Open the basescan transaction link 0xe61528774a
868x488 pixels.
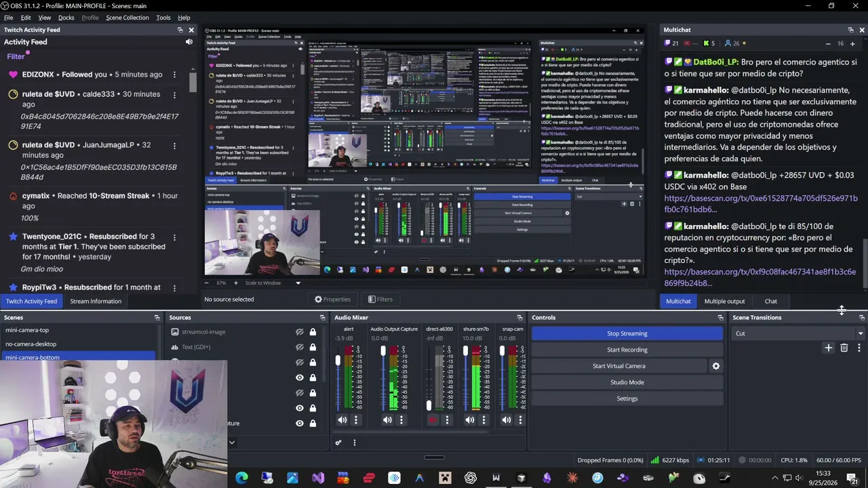[761, 204]
